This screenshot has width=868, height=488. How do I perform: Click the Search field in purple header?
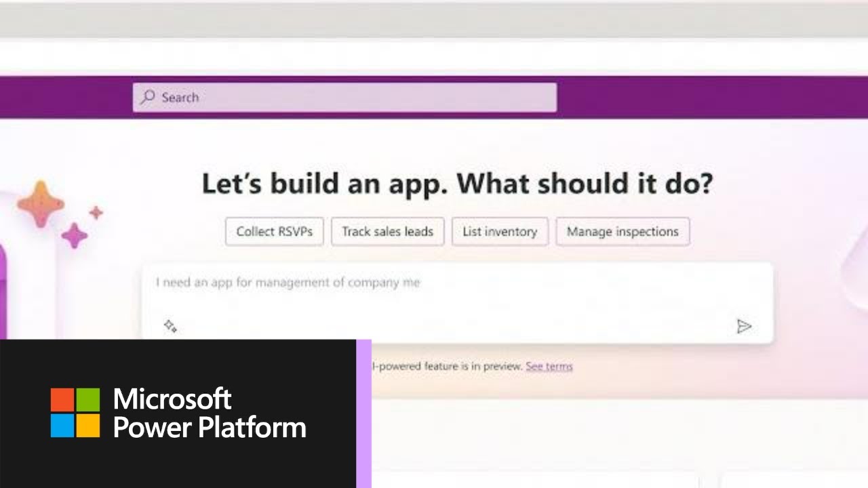tap(344, 98)
